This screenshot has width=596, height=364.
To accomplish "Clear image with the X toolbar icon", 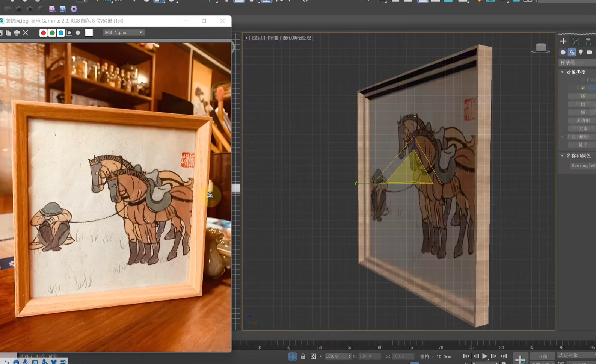I will [x=26, y=33].
